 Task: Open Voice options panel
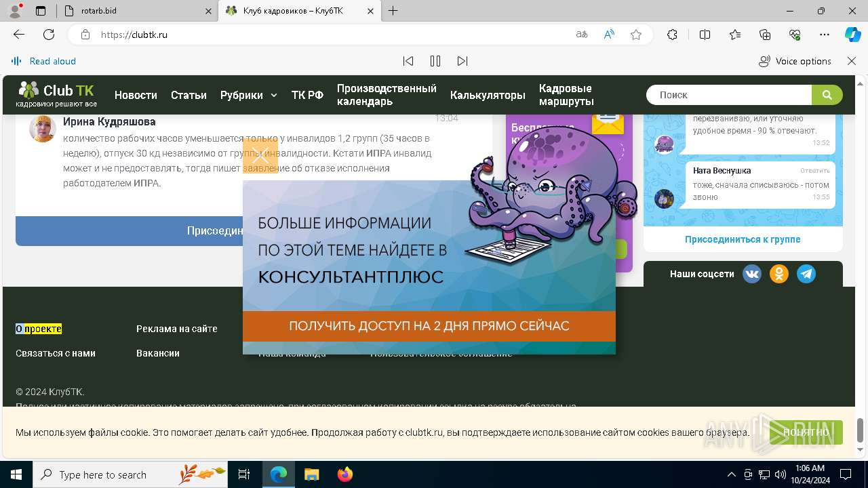(x=795, y=61)
